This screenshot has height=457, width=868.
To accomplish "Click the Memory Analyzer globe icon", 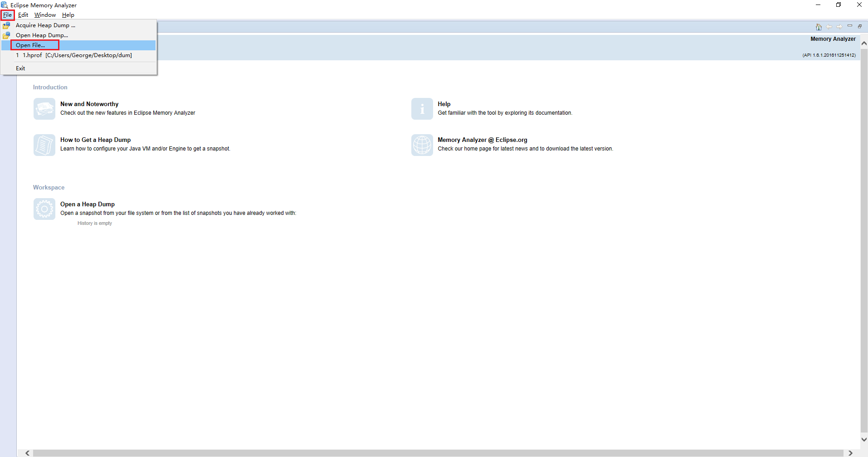I will (422, 145).
